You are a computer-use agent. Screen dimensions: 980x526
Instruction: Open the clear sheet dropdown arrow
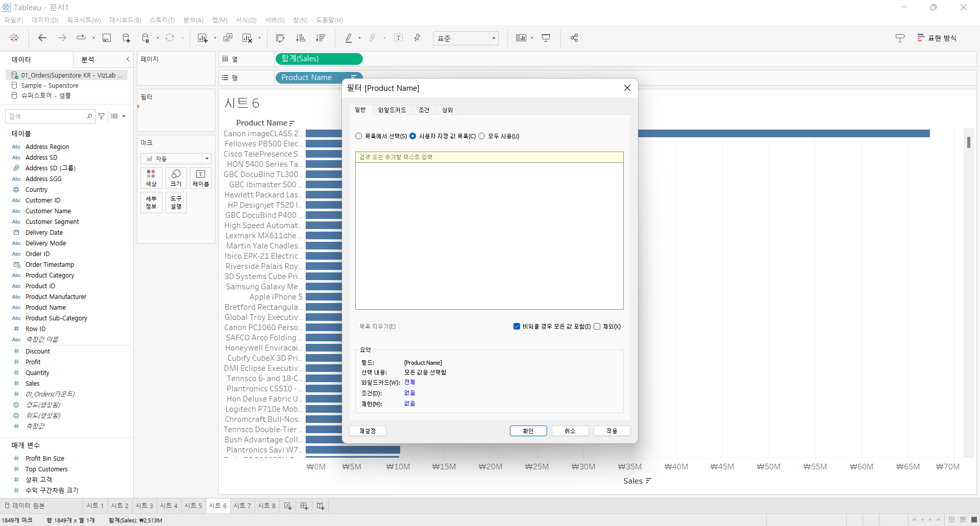pos(259,38)
